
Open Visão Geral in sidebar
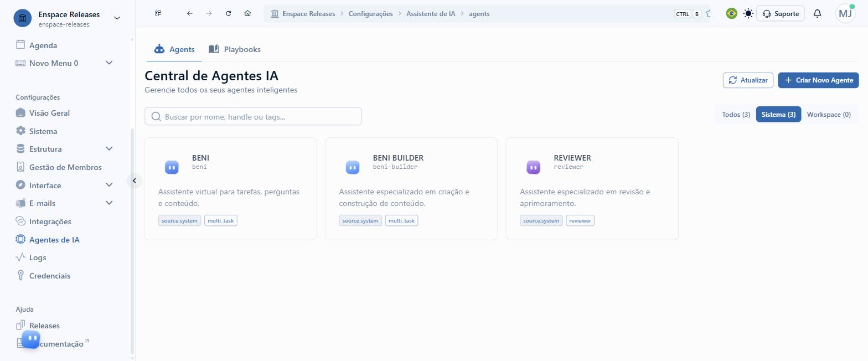click(49, 113)
